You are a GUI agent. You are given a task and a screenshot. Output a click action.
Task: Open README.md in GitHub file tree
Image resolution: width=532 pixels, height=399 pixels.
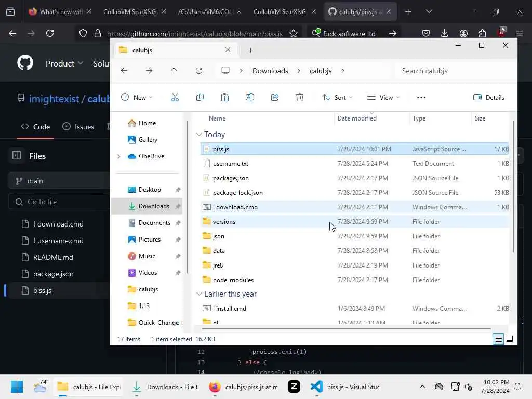pos(53,257)
